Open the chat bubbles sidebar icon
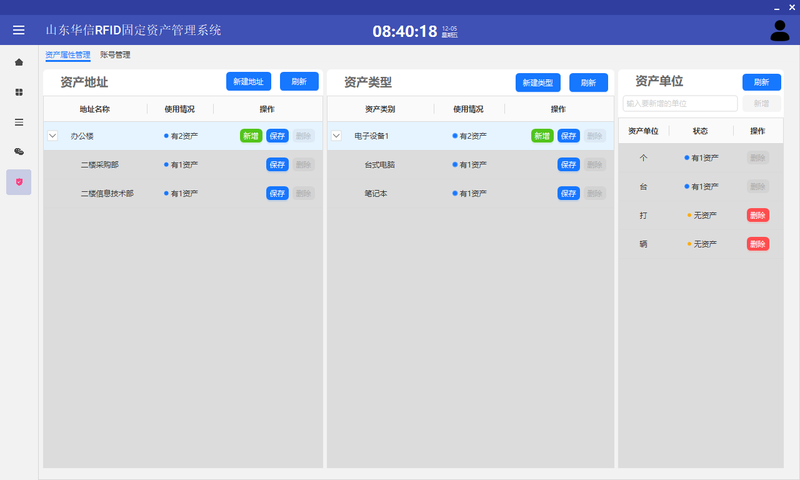This screenshot has width=800, height=480. pyautogui.click(x=19, y=151)
